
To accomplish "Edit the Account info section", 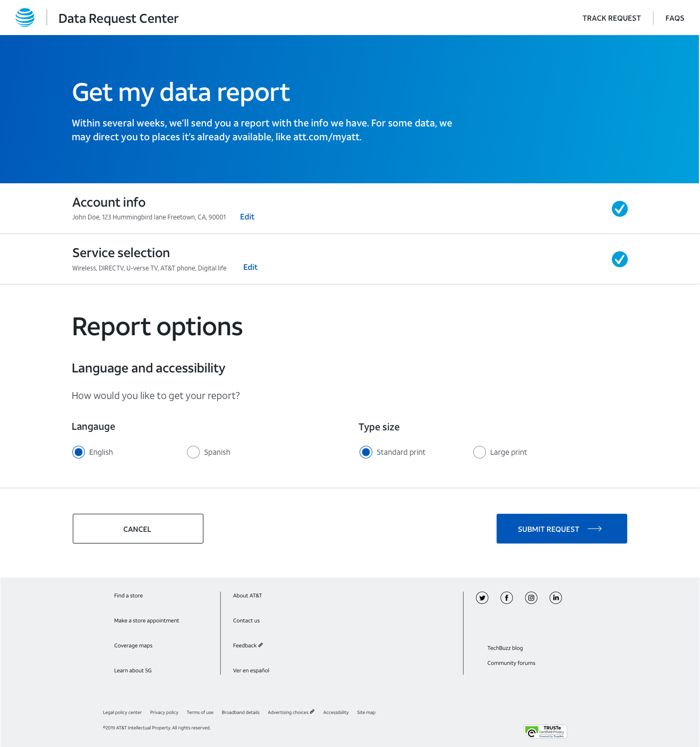I will coord(247,217).
